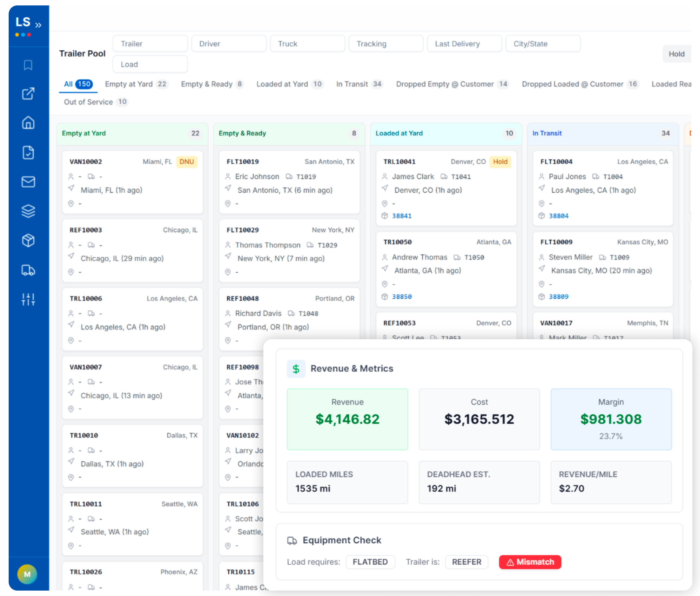The height and width of the screenshot is (596, 700).
Task: Click the dollar icon in Revenue & Metrics
Action: [296, 369]
